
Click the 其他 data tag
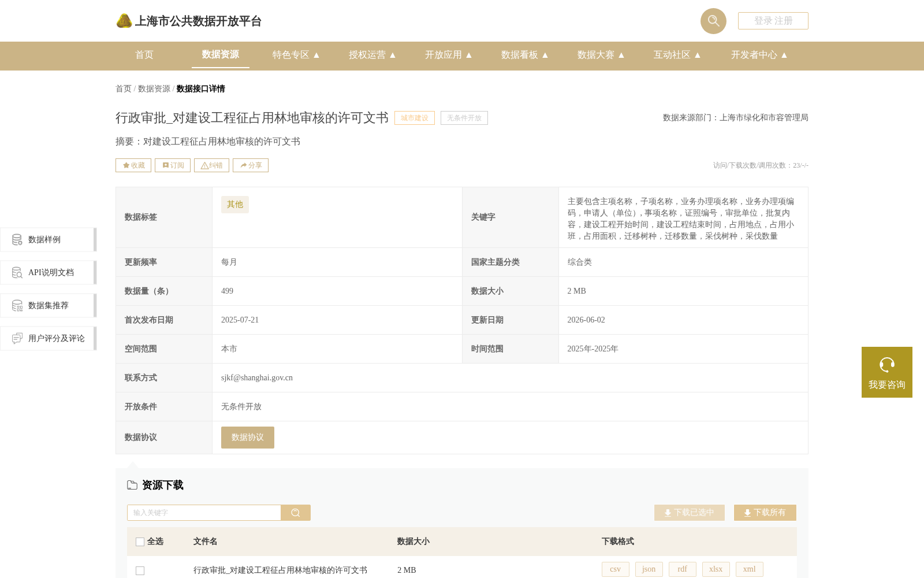(235, 205)
